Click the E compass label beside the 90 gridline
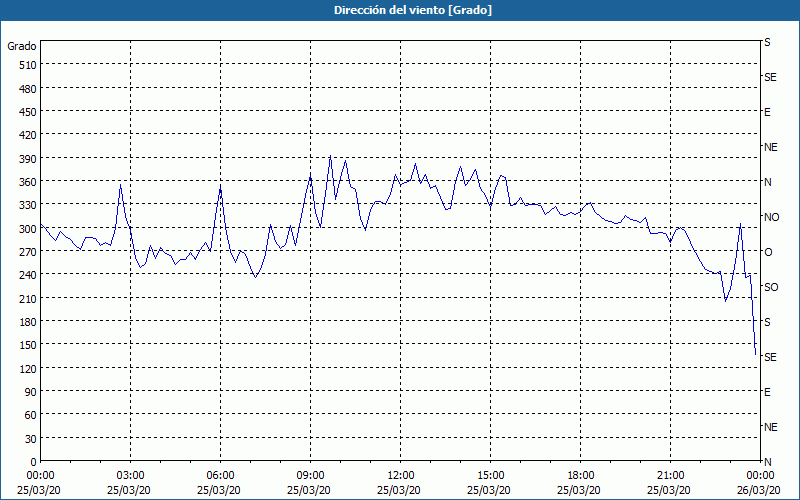Viewport: 800px width, 500px height. click(x=767, y=392)
